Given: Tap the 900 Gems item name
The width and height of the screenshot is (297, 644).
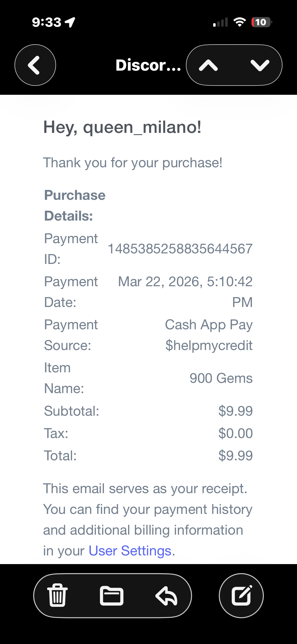Looking at the screenshot, I should (221, 378).
